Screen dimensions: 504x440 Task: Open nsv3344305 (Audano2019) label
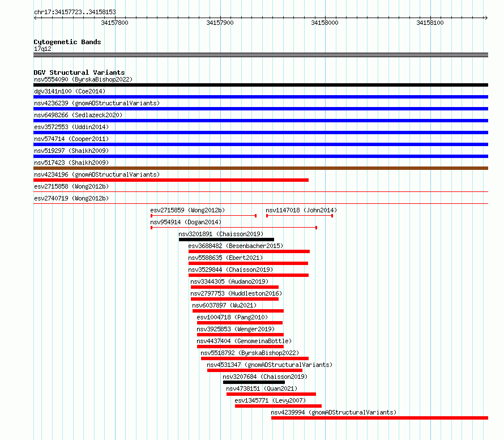click(229, 281)
